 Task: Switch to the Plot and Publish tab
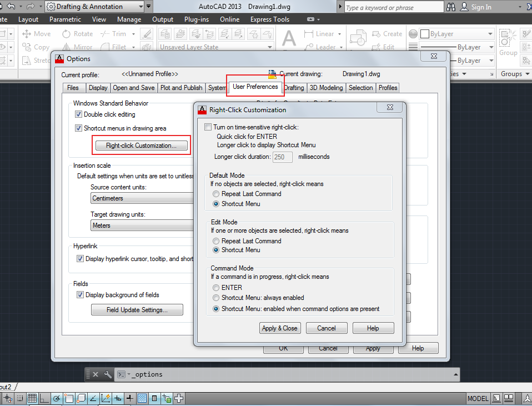click(x=181, y=88)
